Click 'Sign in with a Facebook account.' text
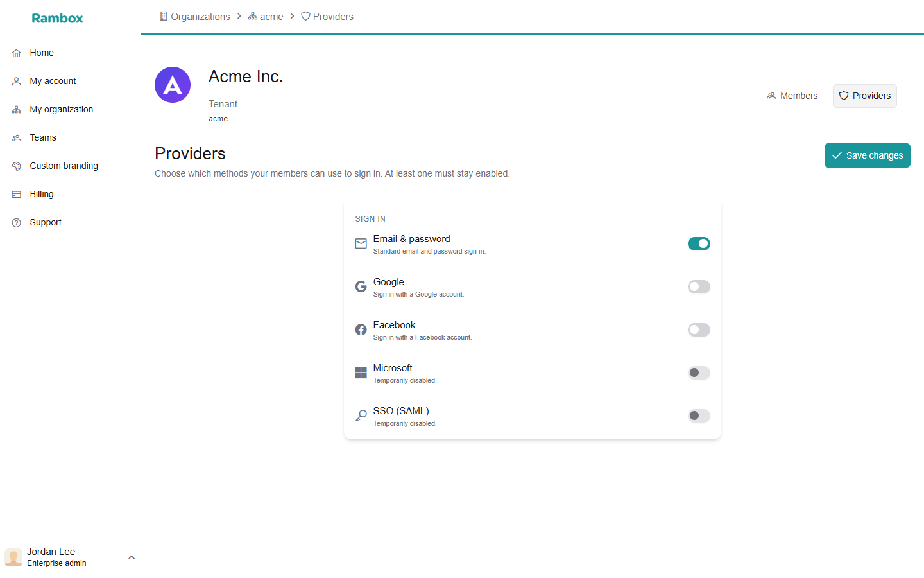The width and height of the screenshot is (924, 578). coord(422,338)
